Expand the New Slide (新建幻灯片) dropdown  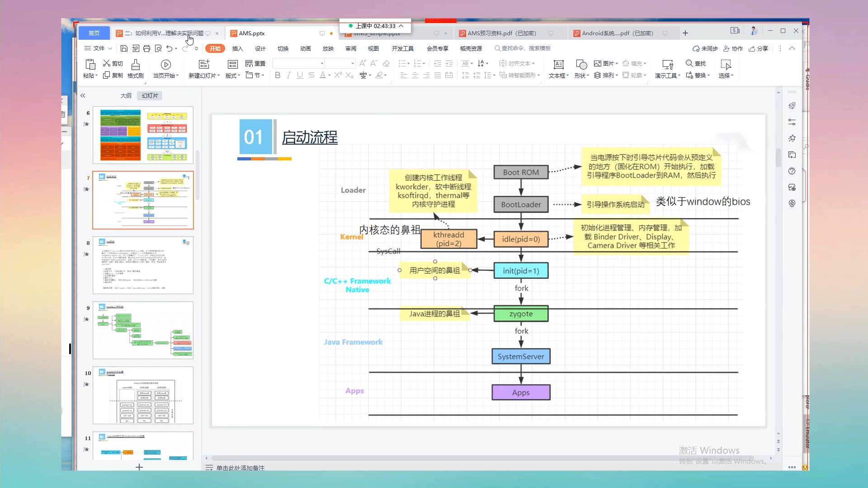click(x=218, y=76)
